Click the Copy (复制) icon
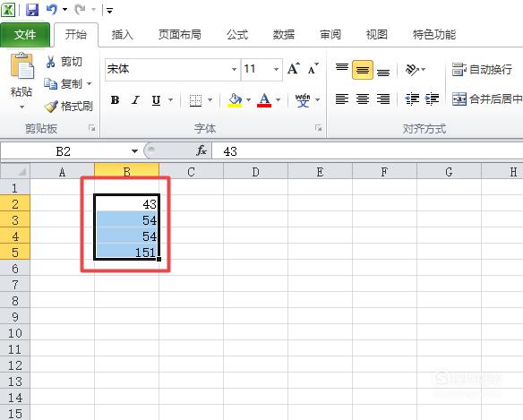 pos(51,83)
